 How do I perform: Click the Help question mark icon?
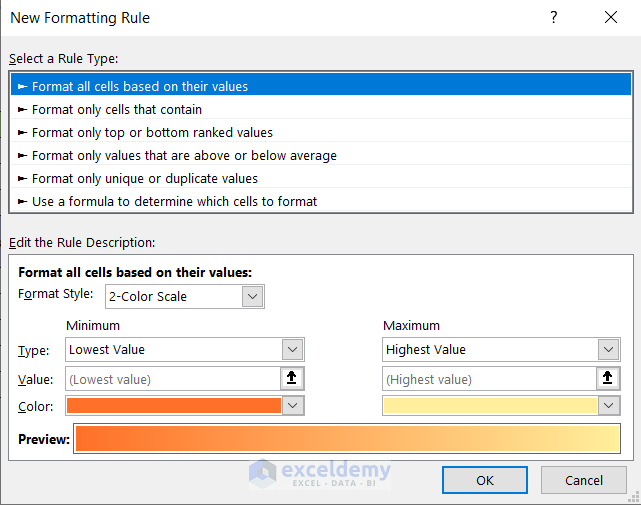click(x=554, y=17)
